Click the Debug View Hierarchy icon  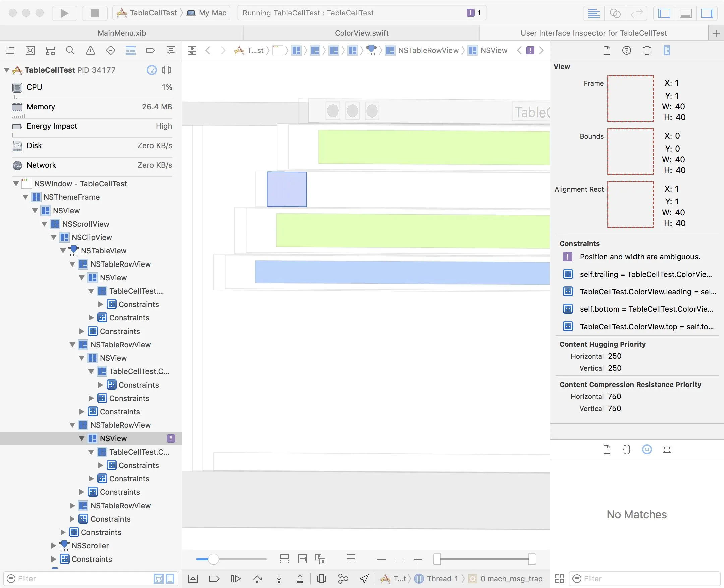point(321,579)
